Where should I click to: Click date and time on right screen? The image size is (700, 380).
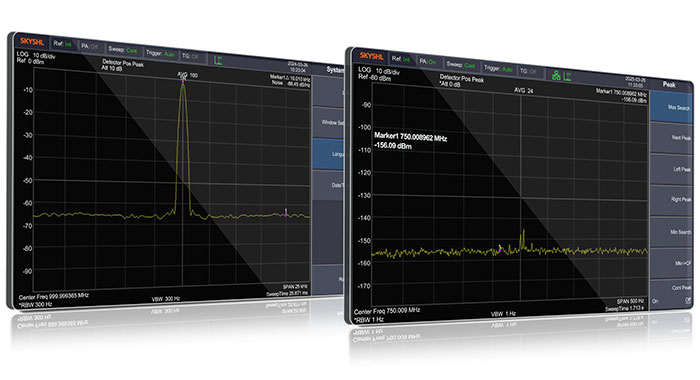[x=635, y=82]
